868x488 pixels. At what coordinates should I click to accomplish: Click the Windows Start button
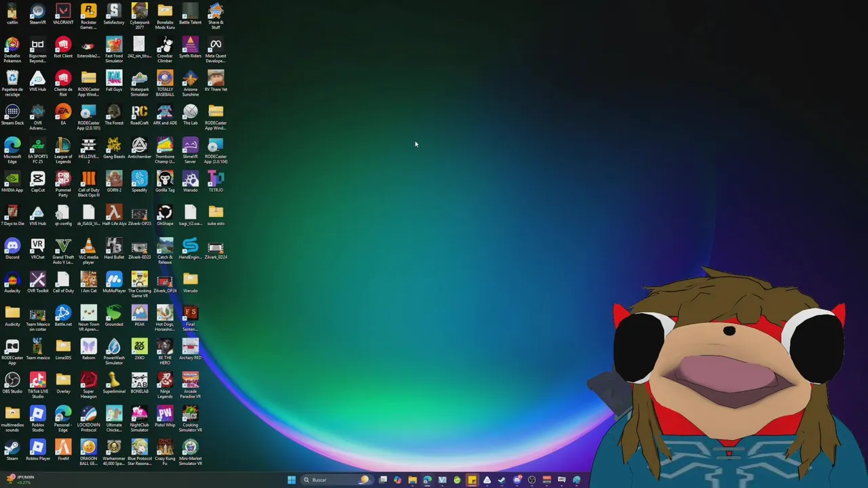[x=292, y=480]
